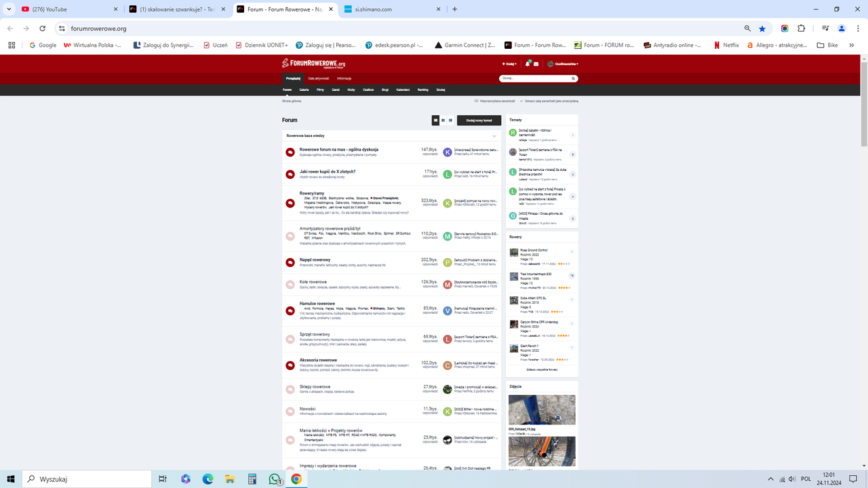Switch to the Cała aktywność tab

(x=319, y=79)
